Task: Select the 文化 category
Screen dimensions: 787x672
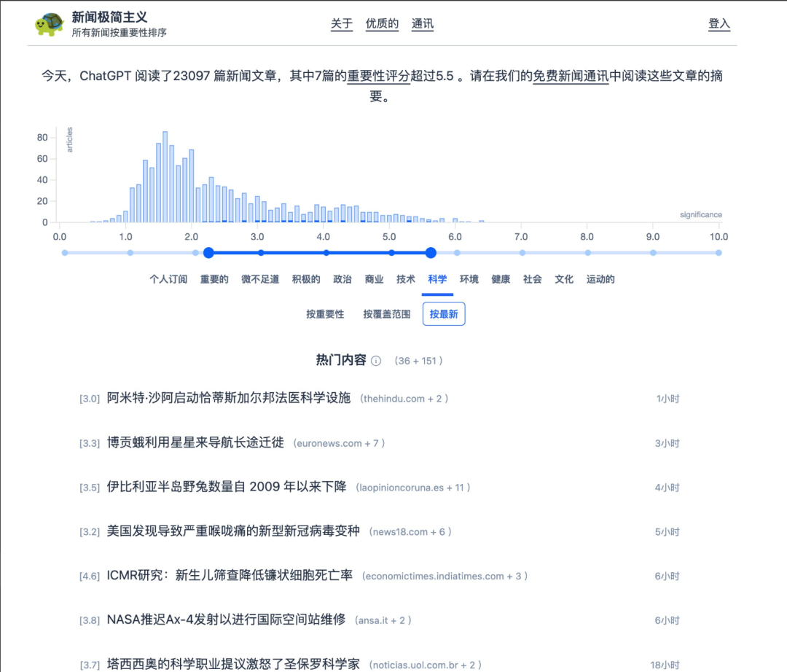Action: pos(563,279)
